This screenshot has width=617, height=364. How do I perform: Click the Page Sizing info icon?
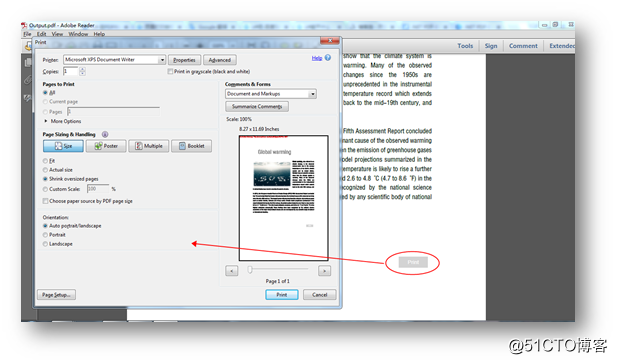[x=105, y=134]
